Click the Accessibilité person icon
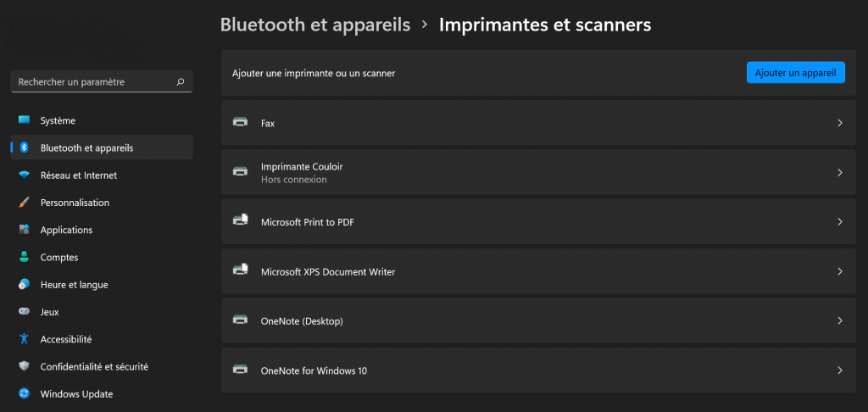The width and height of the screenshot is (868, 412). (x=24, y=339)
